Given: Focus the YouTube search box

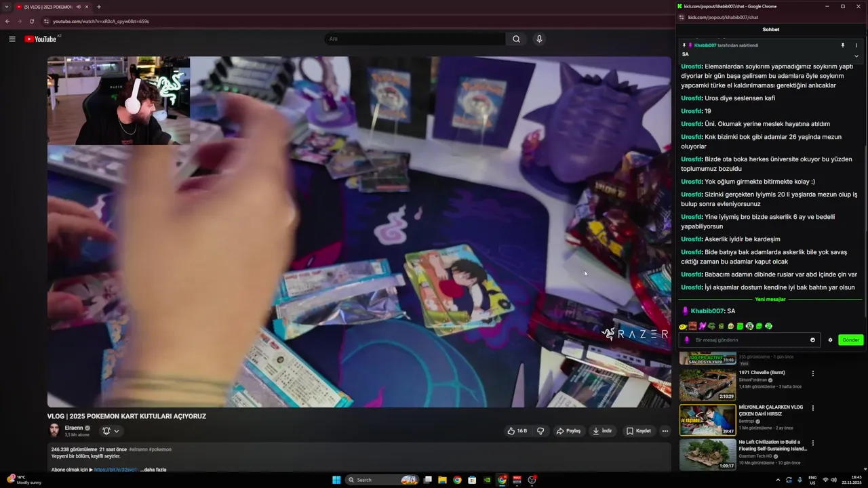Looking at the screenshot, I should pyautogui.click(x=415, y=39).
